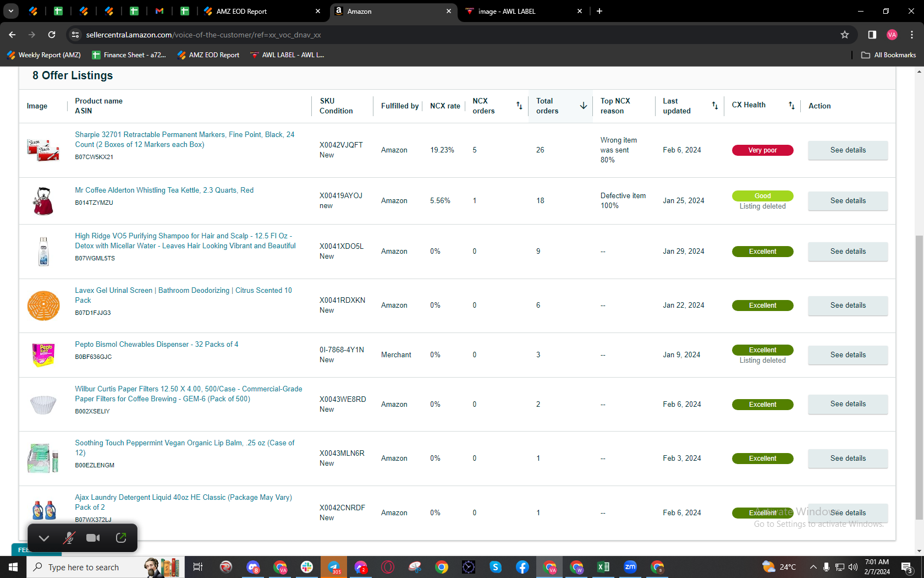924x578 pixels.
Task: Open Windows Task View
Action: 198,567
